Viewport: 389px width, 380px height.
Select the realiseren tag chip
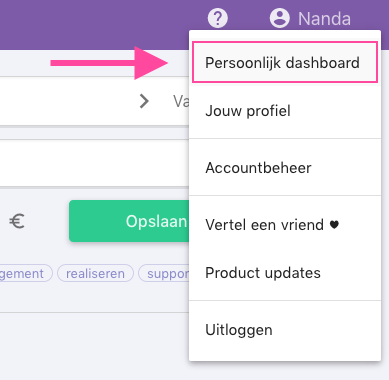click(x=95, y=274)
